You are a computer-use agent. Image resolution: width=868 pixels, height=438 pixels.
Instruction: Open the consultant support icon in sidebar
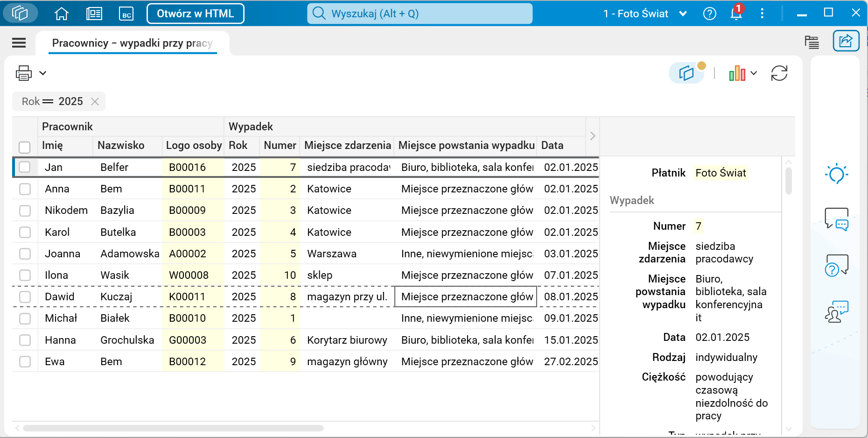click(x=836, y=311)
